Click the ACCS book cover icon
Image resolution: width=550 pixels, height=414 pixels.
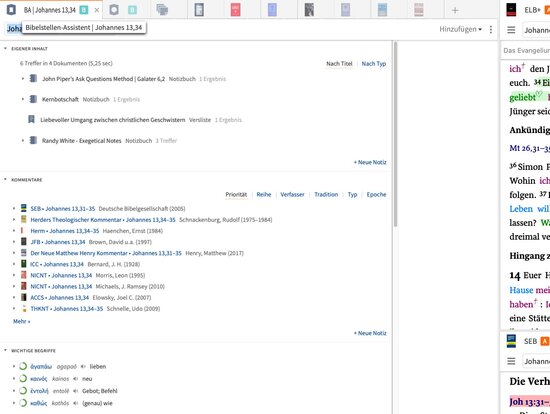click(24, 297)
